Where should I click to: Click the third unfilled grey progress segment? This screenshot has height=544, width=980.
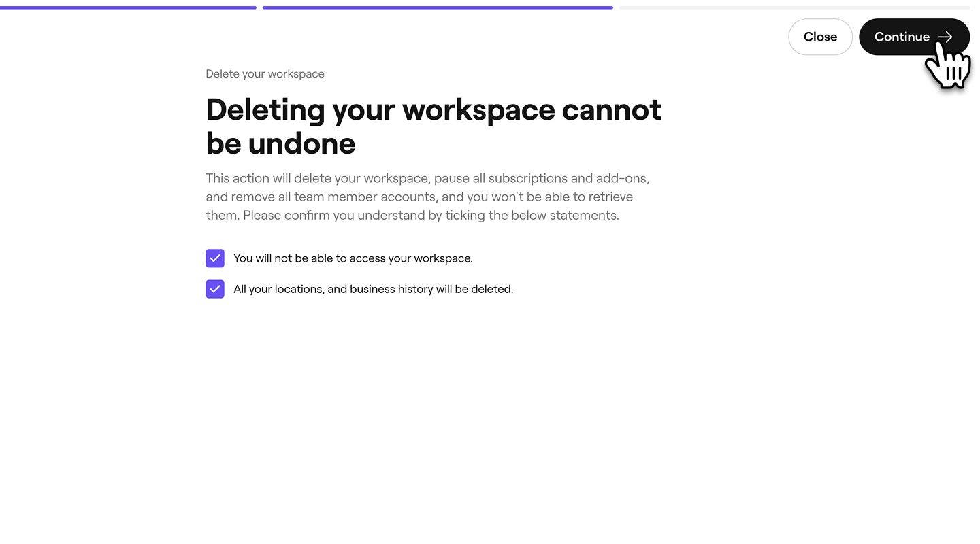[x=794, y=7]
